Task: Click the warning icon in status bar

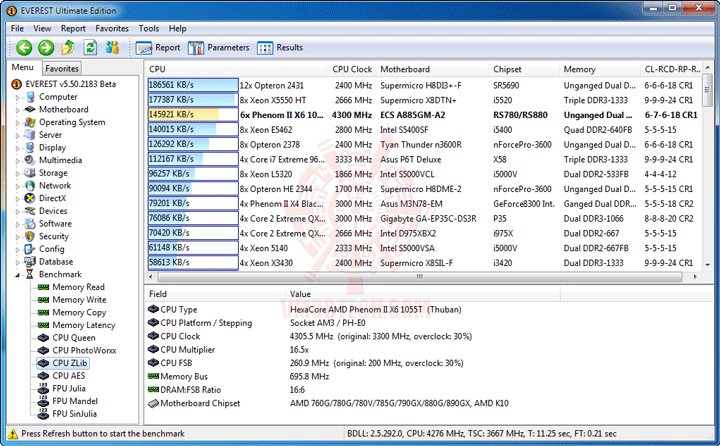Action: (13, 434)
